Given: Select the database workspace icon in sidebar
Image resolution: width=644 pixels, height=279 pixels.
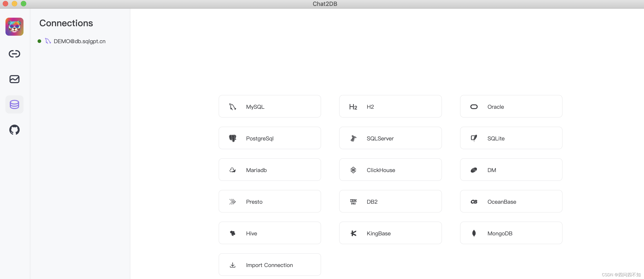Looking at the screenshot, I should pos(14,104).
